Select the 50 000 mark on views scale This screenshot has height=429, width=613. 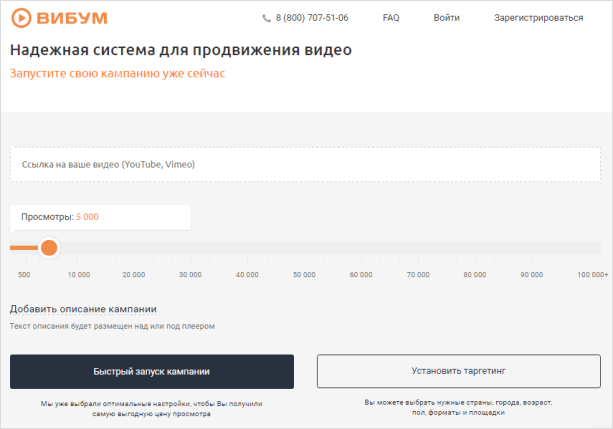point(304,274)
